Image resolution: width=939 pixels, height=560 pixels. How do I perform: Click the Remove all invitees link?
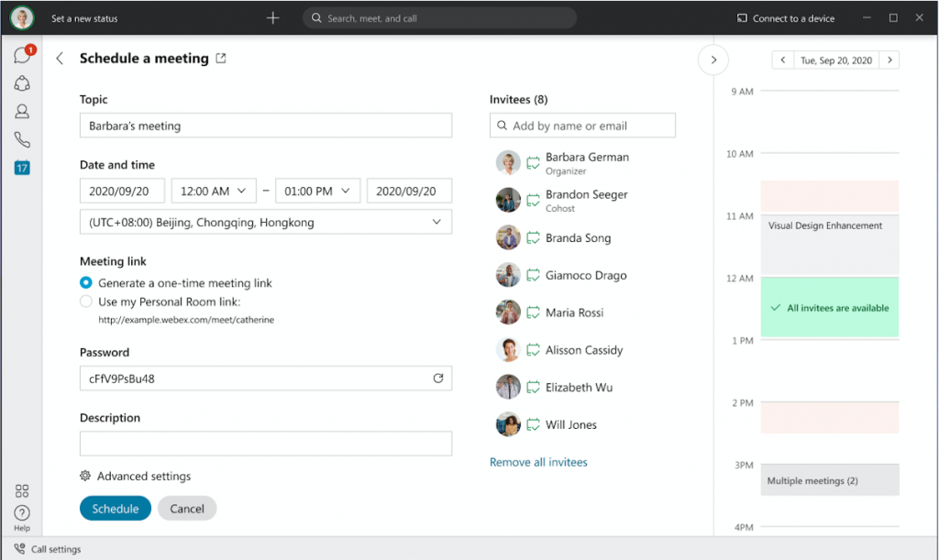pyautogui.click(x=538, y=462)
